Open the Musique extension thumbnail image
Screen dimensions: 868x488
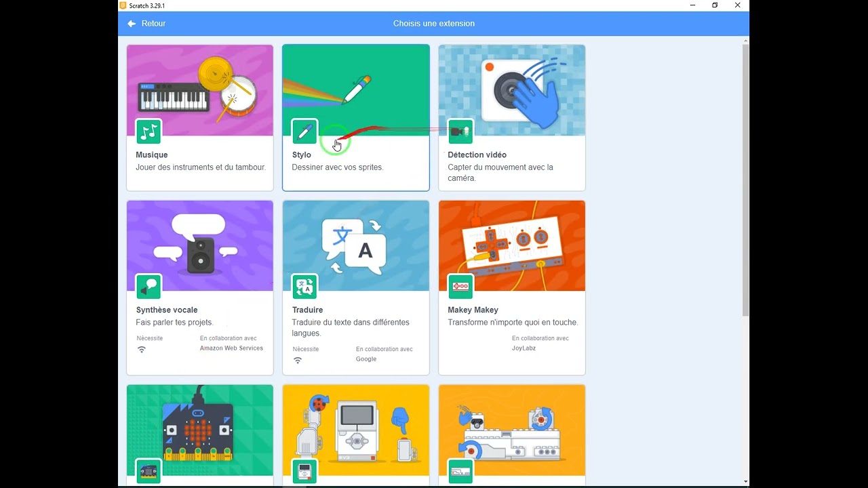coord(200,90)
